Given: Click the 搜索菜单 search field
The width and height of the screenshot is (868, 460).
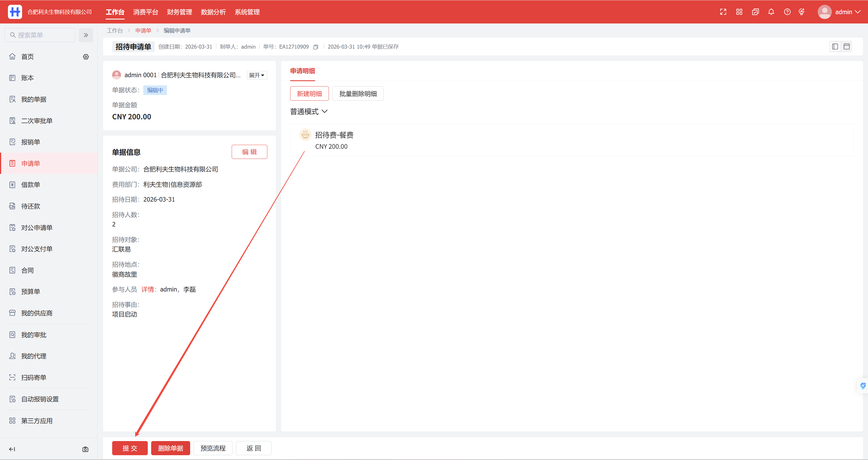Looking at the screenshot, I should pyautogui.click(x=40, y=35).
